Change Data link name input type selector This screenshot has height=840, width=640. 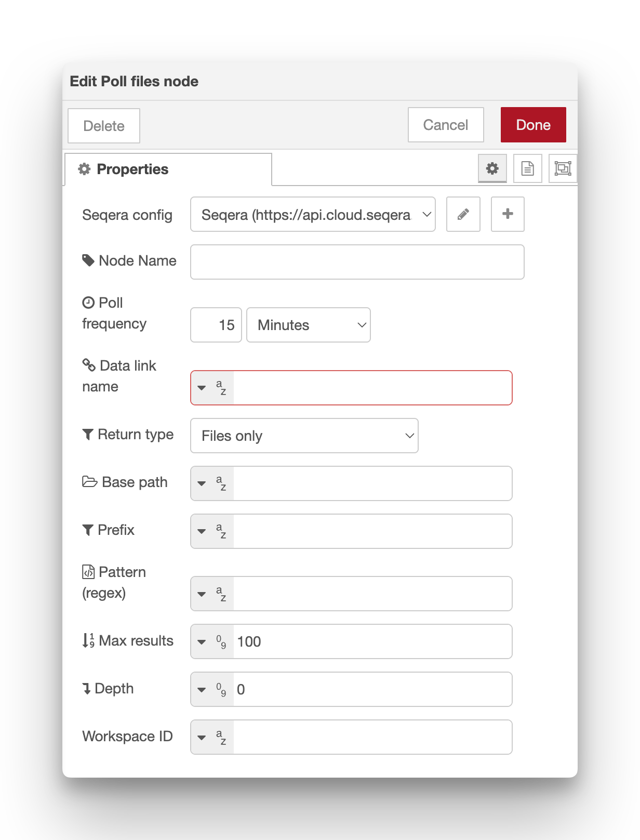212,388
